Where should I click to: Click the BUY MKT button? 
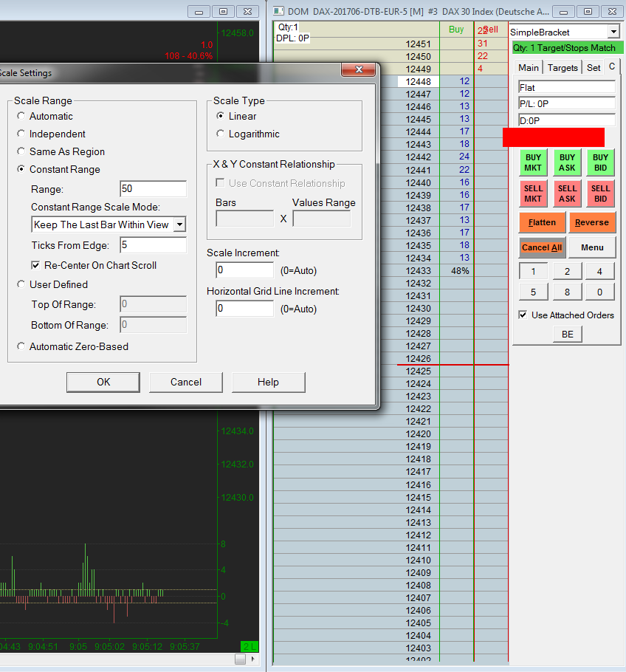click(x=533, y=162)
